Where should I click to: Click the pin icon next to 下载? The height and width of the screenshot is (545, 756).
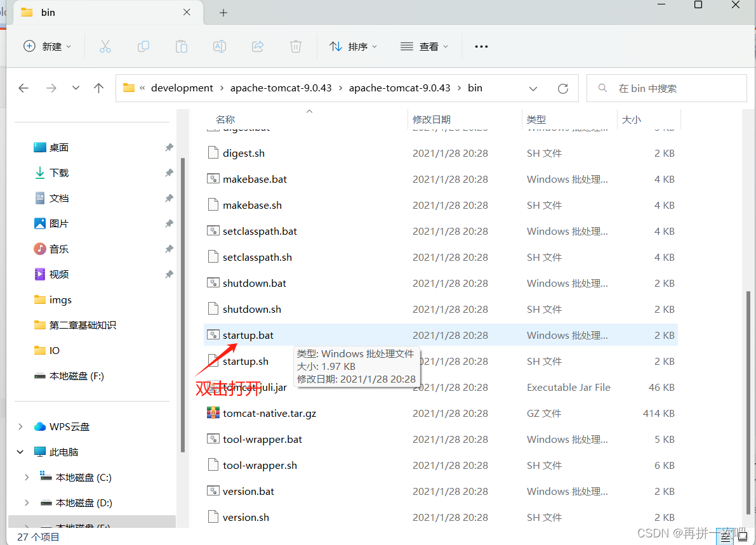pyautogui.click(x=169, y=173)
